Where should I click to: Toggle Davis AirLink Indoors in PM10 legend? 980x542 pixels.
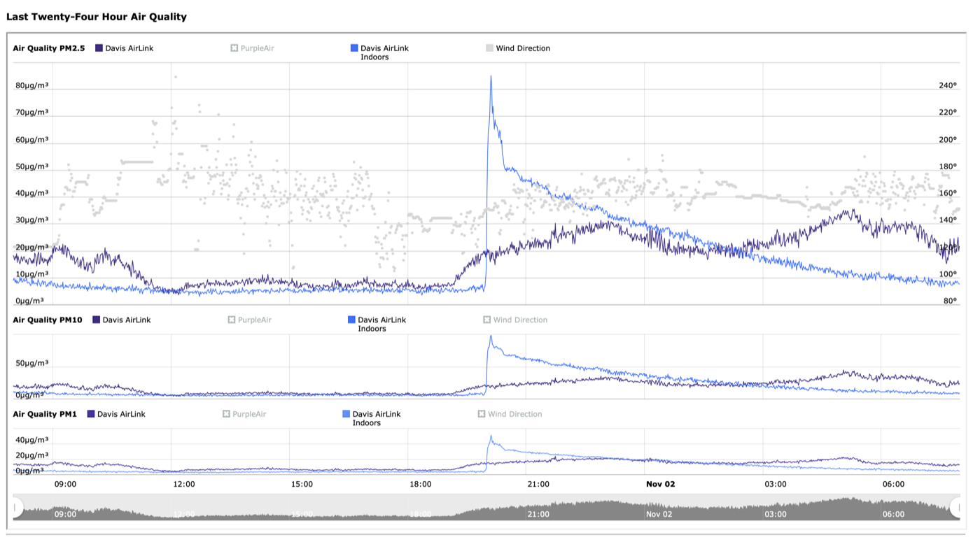click(x=377, y=324)
